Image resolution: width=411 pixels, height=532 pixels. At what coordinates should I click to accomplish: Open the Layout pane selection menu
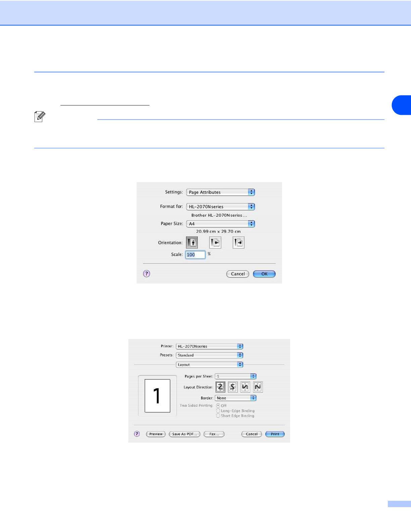(x=209, y=365)
